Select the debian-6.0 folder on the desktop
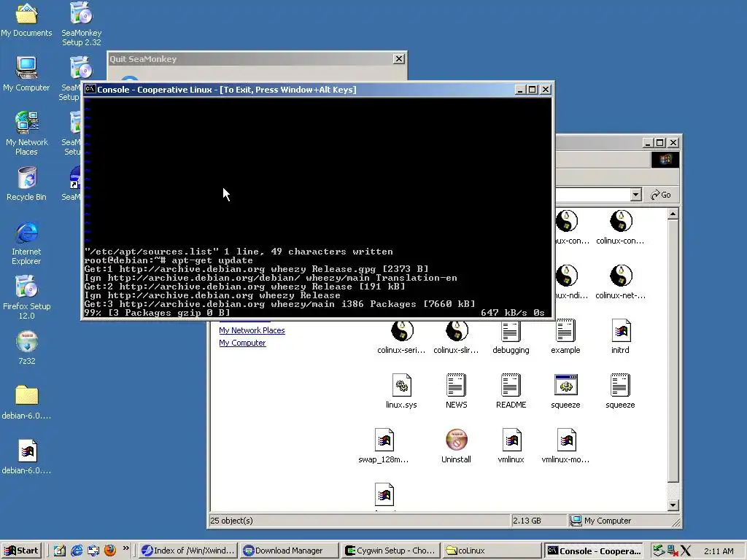Image resolution: width=747 pixels, height=560 pixels. click(26, 402)
